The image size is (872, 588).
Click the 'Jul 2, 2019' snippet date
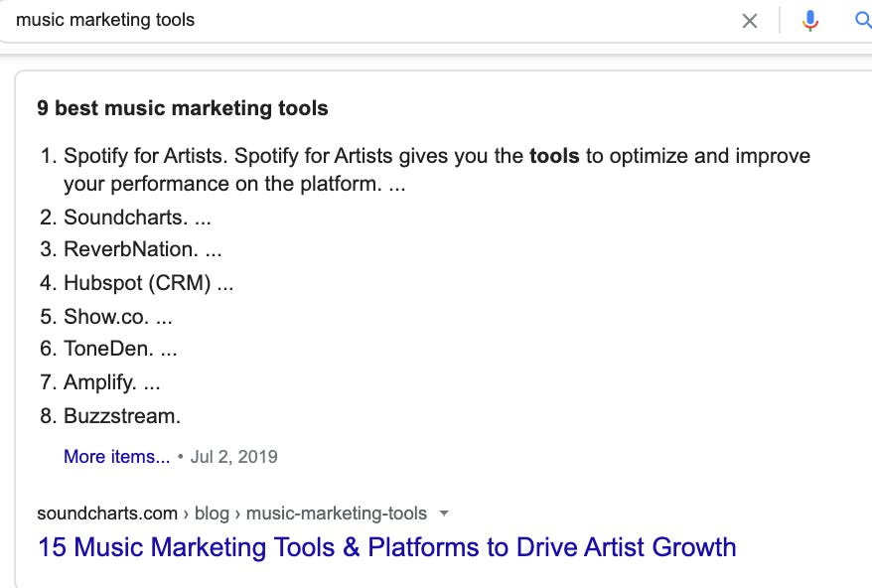233,457
